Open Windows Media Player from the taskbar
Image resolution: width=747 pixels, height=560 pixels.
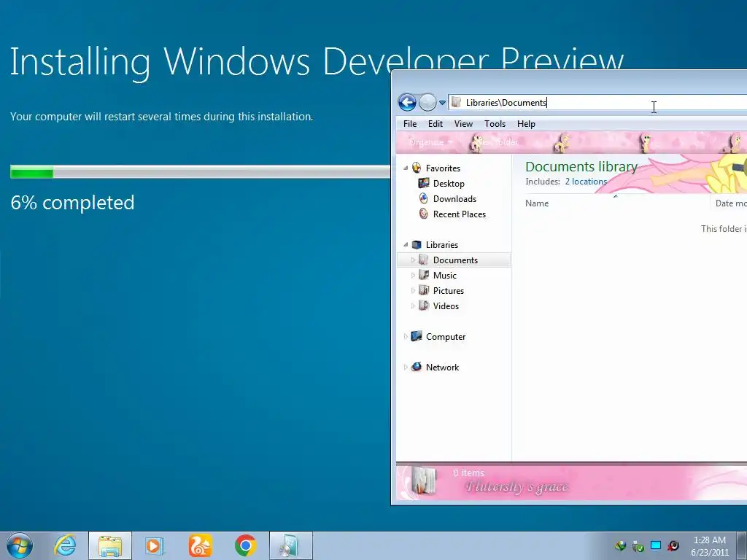(x=155, y=545)
